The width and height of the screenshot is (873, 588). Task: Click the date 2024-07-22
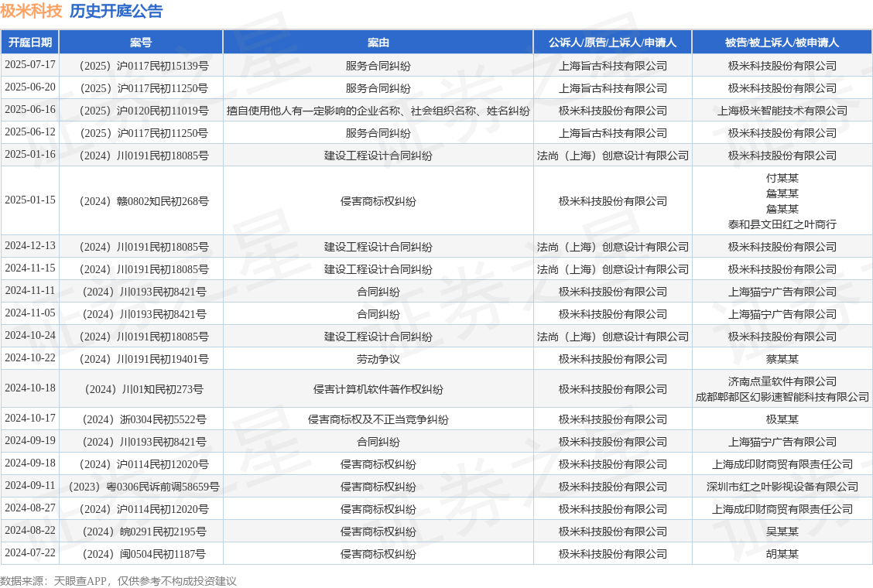pos(30,553)
